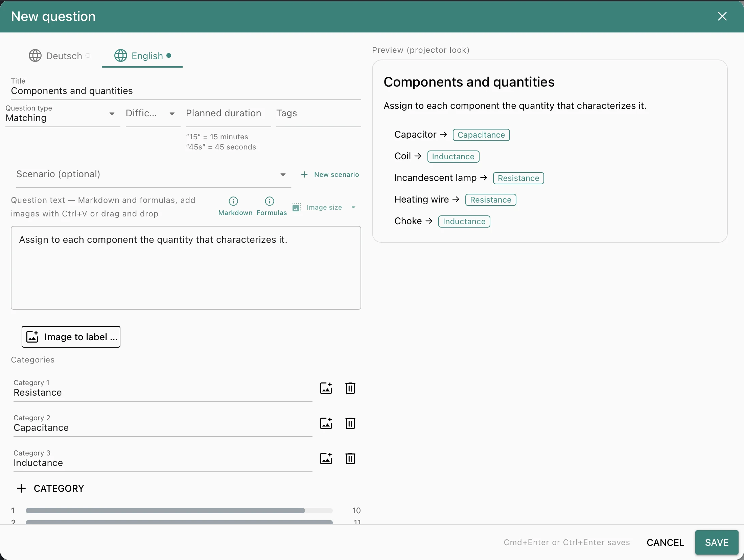
Task: Delete Category 3 Inductance
Action: [x=350, y=459]
